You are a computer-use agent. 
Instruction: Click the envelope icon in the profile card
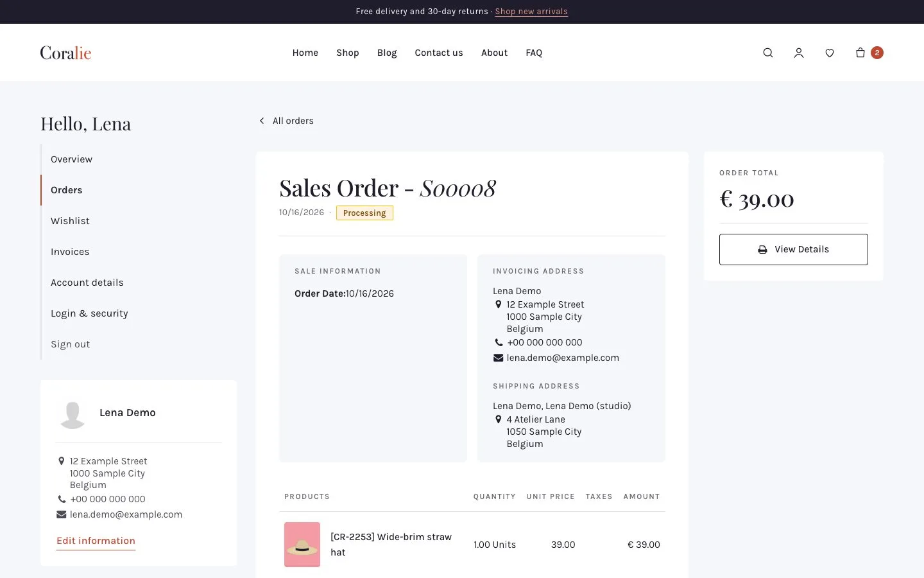click(x=62, y=514)
